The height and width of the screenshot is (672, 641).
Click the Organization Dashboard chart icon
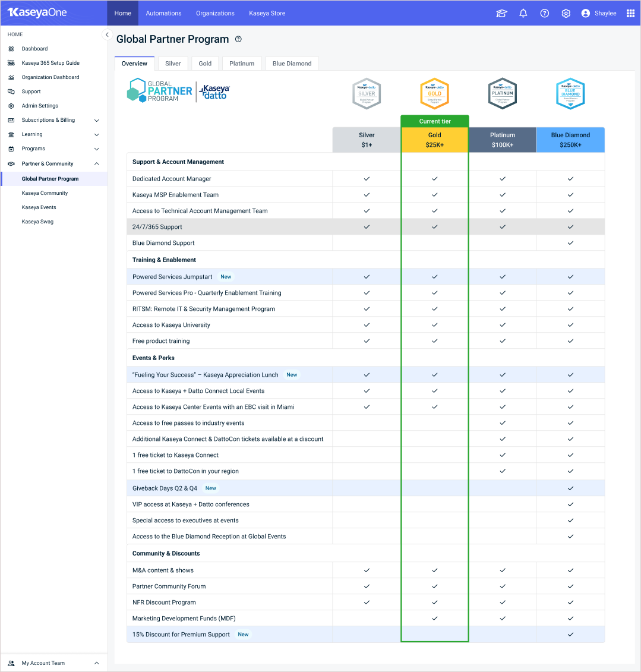(x=11, y=77)
